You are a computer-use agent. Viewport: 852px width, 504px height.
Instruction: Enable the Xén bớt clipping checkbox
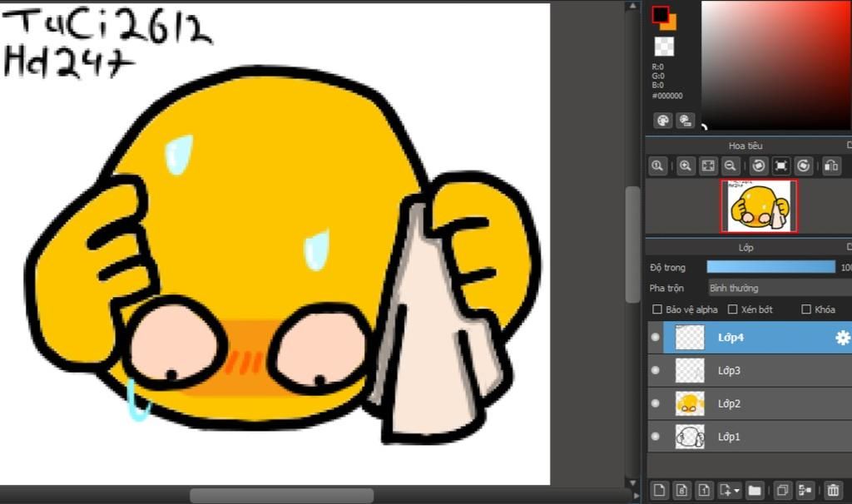click(732, 309)
